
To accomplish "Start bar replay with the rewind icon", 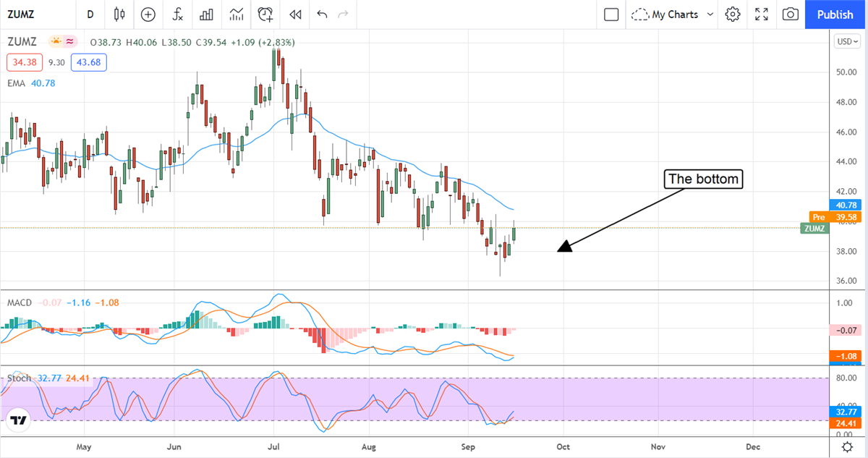I will (x=295, y=14).
